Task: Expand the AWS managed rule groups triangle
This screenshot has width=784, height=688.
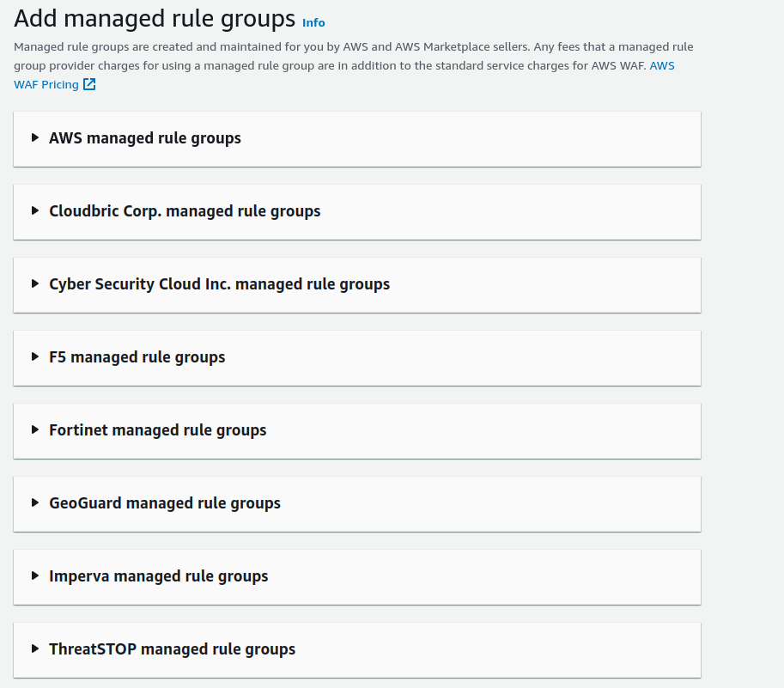Action: tap(35, 137)
